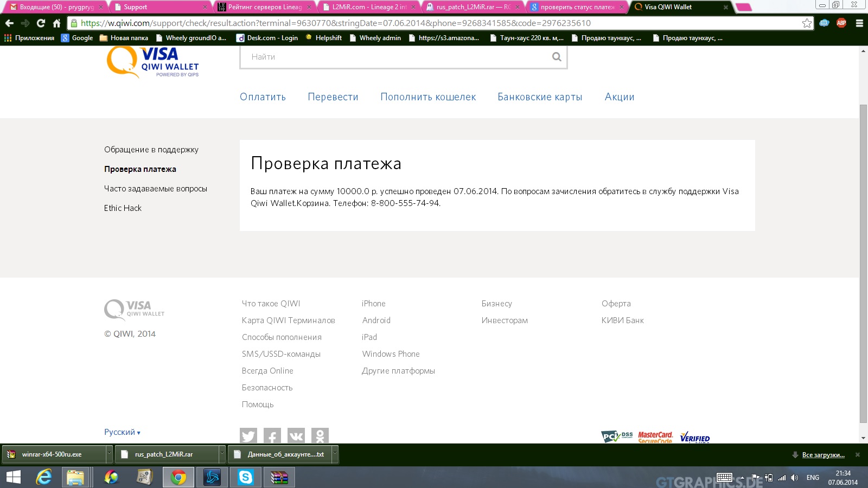Open iPhone footer link
Viewport: 868px width, 488px height.
[374, 304]
